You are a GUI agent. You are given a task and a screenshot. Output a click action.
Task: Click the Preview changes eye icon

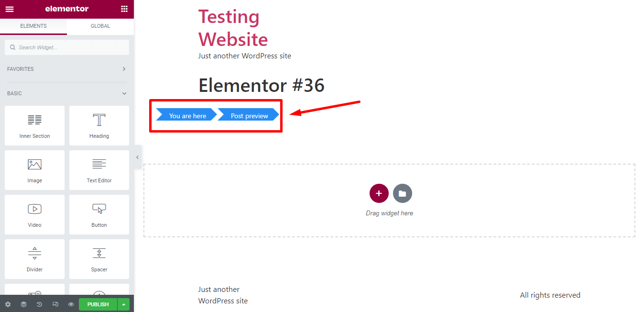71,304
